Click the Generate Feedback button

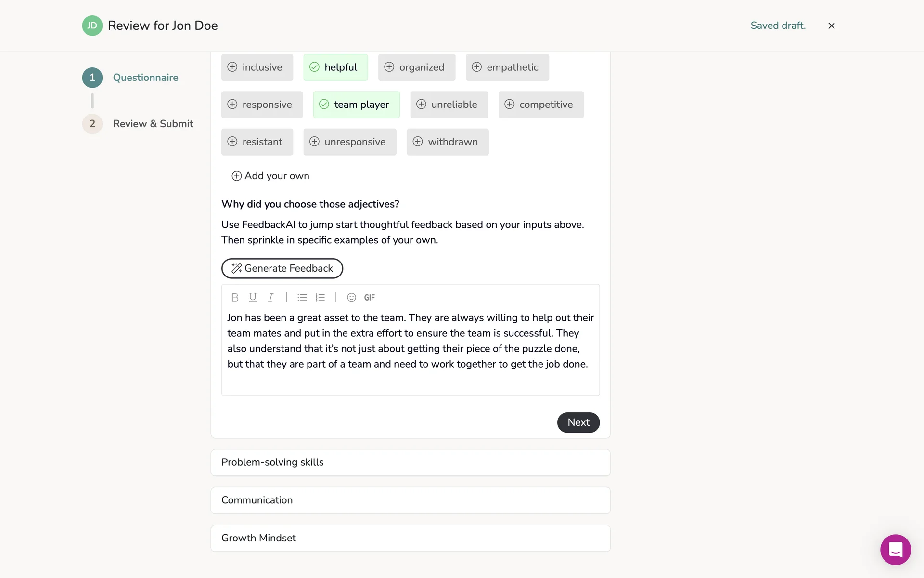282,268
